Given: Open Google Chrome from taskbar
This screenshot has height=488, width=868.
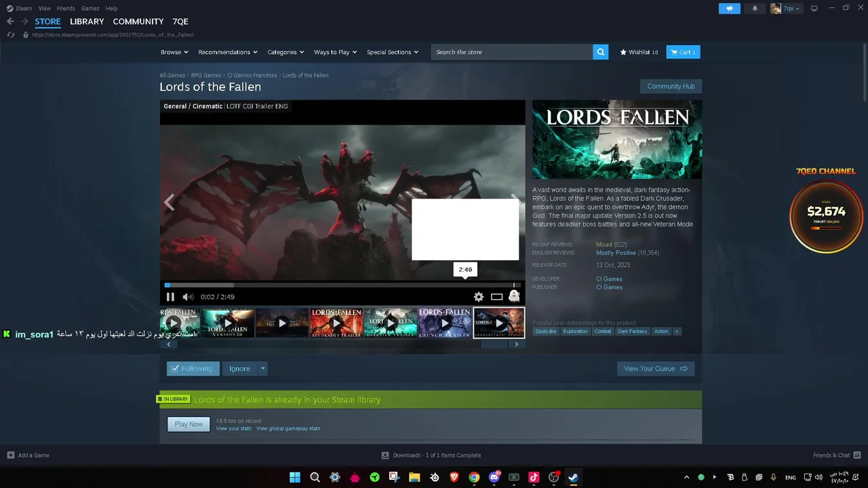Looking at the screenshot, I should 474,477.
